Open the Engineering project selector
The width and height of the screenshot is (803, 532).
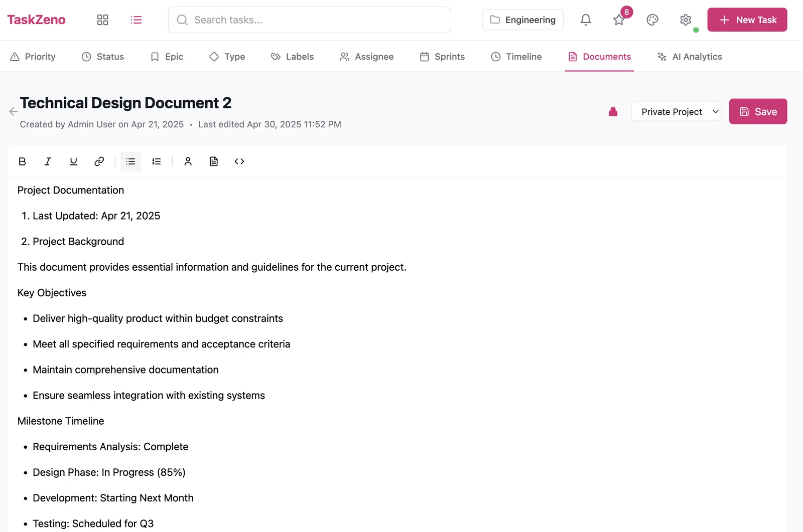point(522,20)
